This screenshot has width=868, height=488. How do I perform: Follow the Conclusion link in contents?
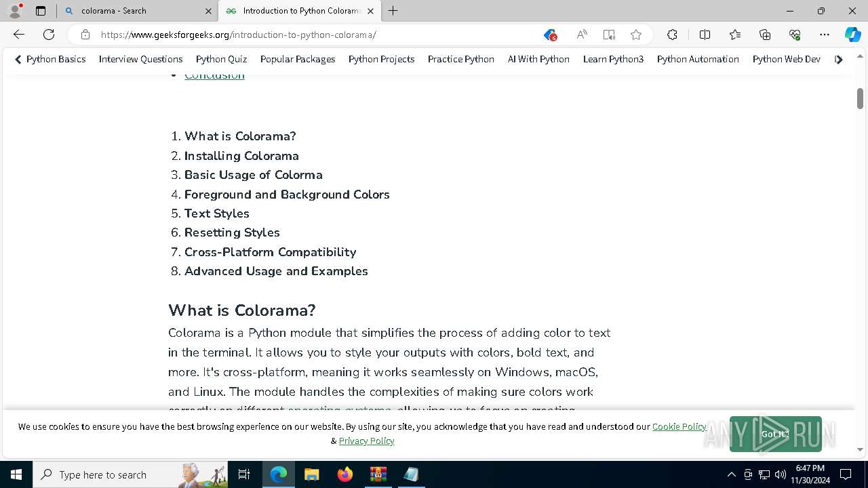tap(214, 75)
